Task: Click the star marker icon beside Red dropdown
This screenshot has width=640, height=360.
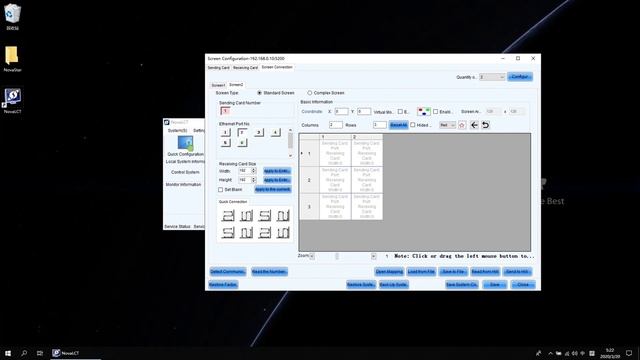Action: pos(462,125)
